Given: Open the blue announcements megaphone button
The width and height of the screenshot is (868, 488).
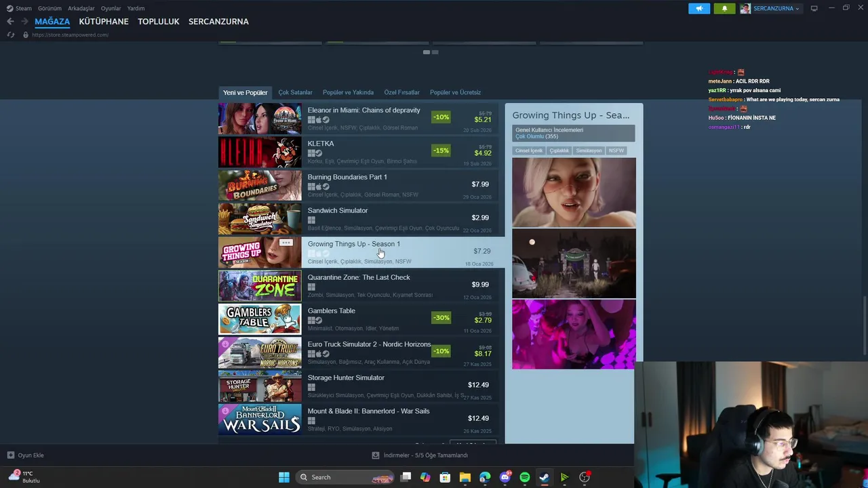Looking at the screenshot, I should [x=699, y=8].
